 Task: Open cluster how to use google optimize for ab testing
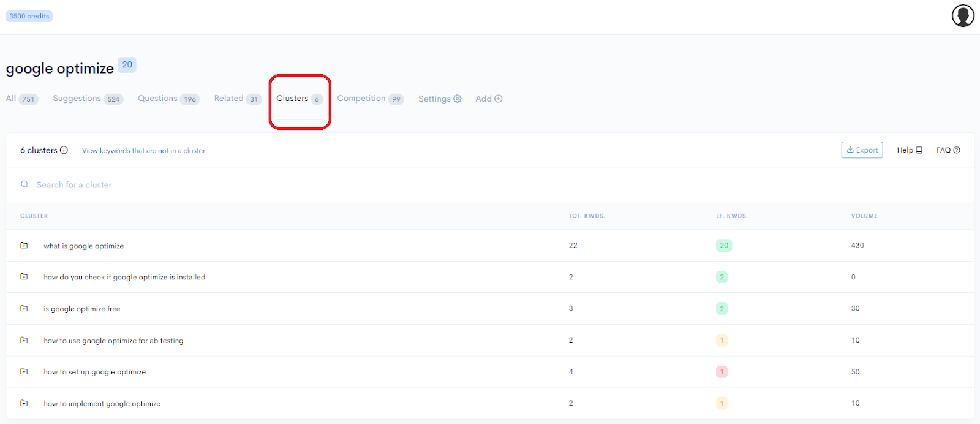(113, 341)
